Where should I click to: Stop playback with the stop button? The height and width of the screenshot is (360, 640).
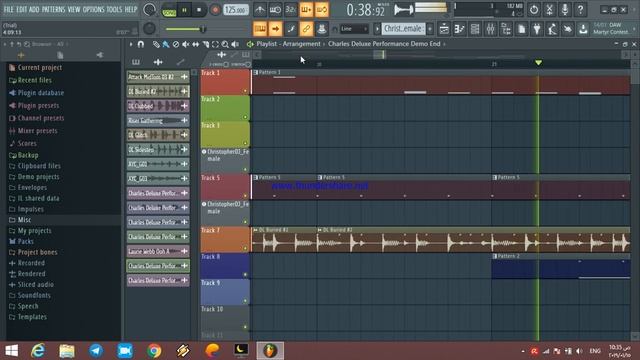(199, 10)
